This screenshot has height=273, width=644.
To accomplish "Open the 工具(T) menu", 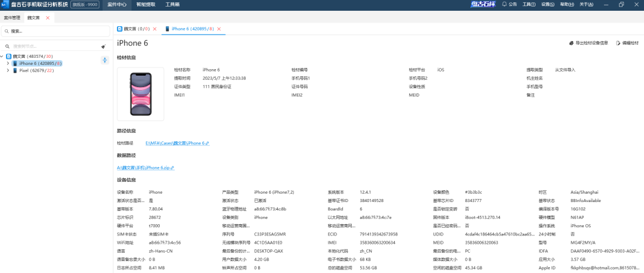I will coord(528,5).
